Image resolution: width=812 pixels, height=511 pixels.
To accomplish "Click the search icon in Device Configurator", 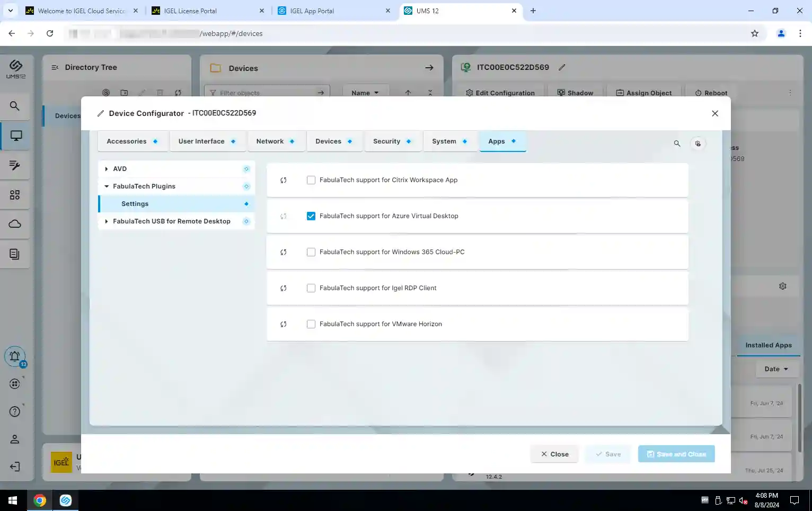I will click(x=677, y=144).
